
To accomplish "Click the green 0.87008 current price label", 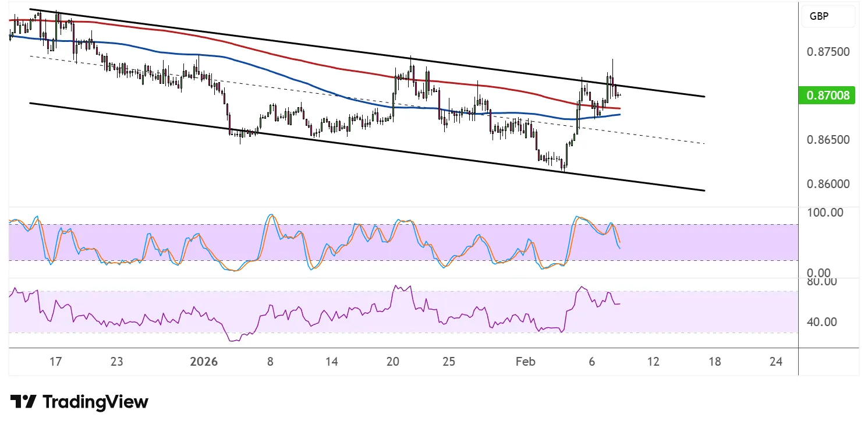I will tap(827, 95).
